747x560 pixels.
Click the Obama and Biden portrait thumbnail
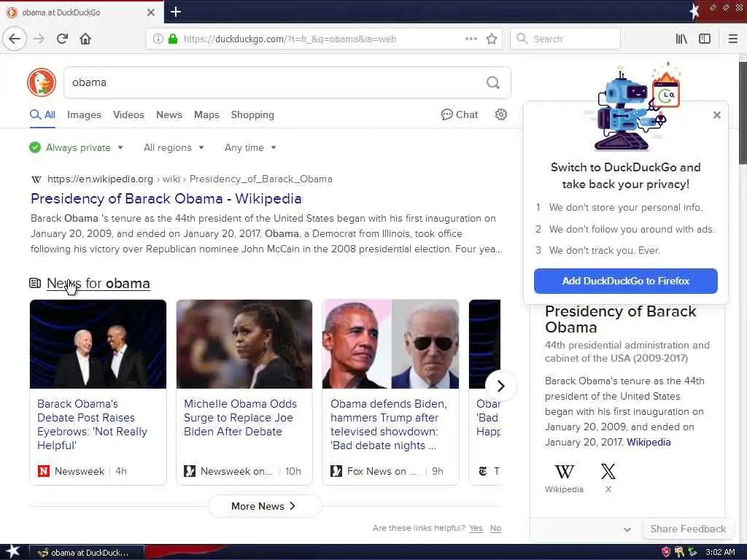[x=391, y=344]
